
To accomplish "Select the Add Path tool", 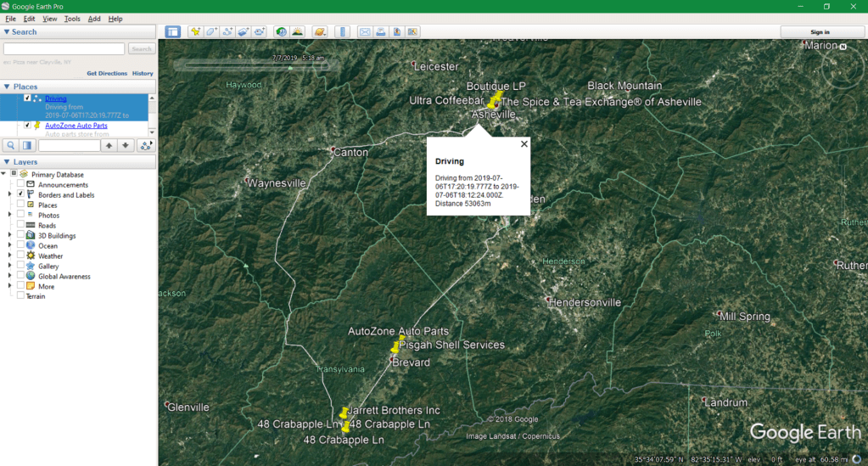I will point(227,32).
